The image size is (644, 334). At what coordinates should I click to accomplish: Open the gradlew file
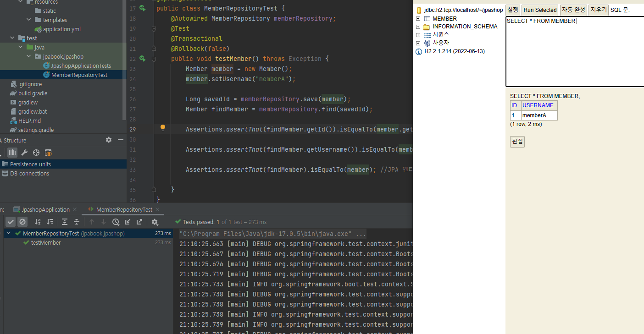pyautogui.click(x=28, y=102)
